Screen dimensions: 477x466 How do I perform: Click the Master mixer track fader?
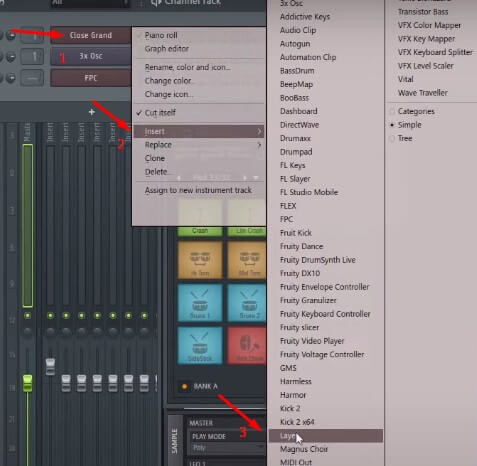click(x=28, y=383)
